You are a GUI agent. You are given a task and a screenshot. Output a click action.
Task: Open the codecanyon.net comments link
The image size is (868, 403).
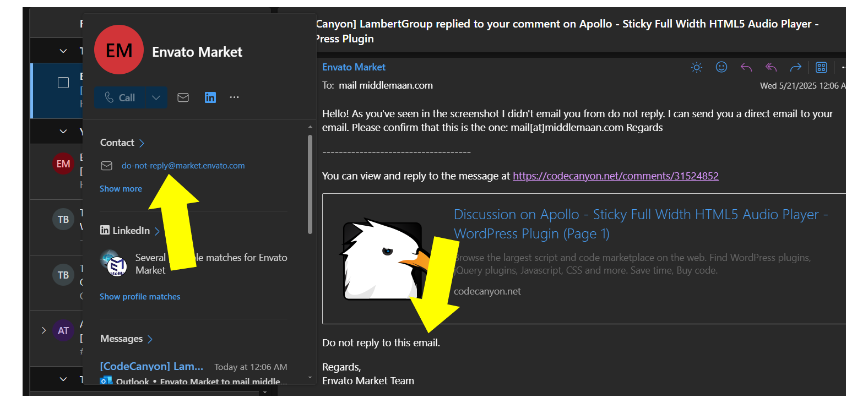tap(615, 176)
